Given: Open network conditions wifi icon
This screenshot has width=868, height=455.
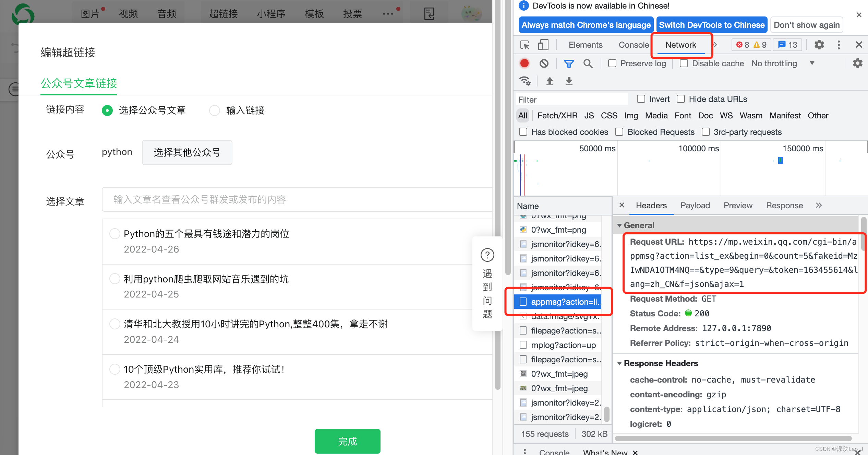Looking at the screenshot, I should pyautogui.click(x=525, y=81).
